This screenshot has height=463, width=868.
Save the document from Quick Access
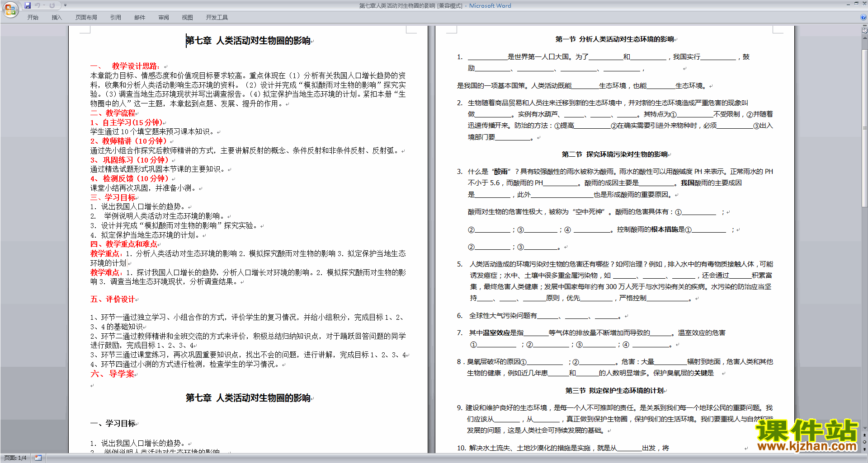point(28,5)
